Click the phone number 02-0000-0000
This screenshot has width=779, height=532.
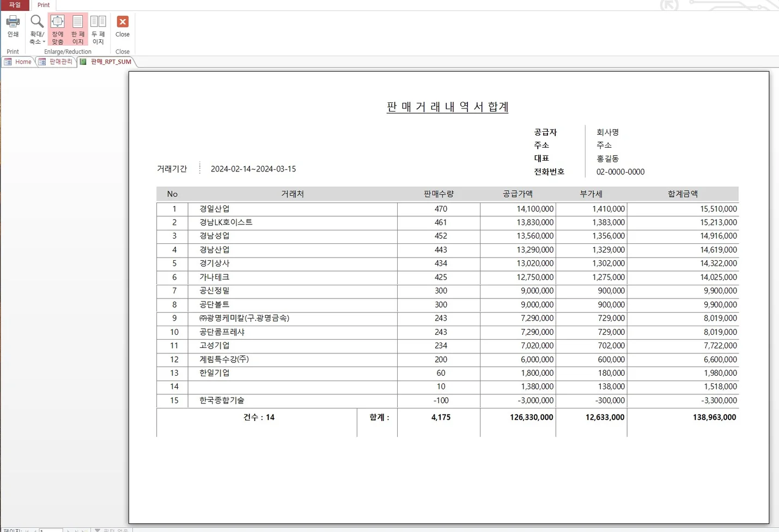[620, 172]
